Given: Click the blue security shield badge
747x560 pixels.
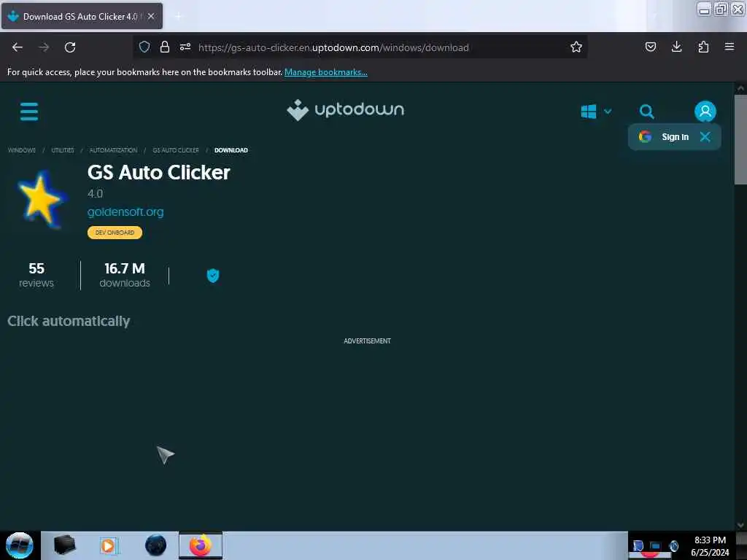Looking at the screenshot, I should (213, 275).
